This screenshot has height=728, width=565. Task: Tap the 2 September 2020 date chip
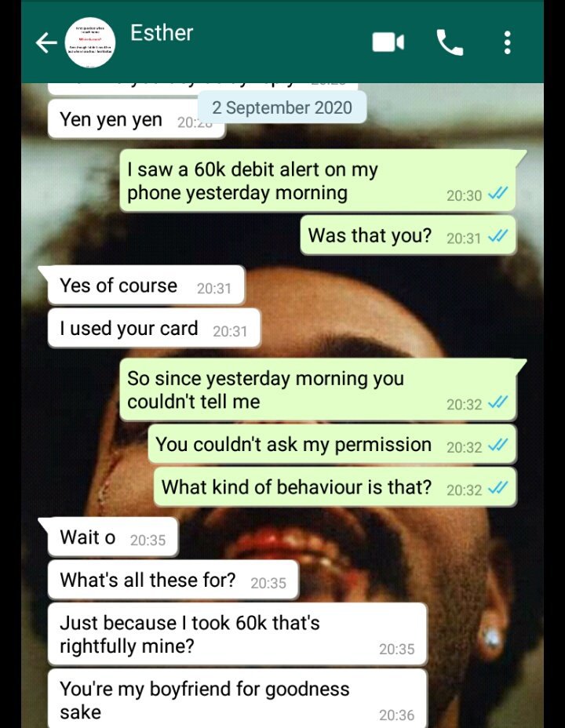(282, 107)
